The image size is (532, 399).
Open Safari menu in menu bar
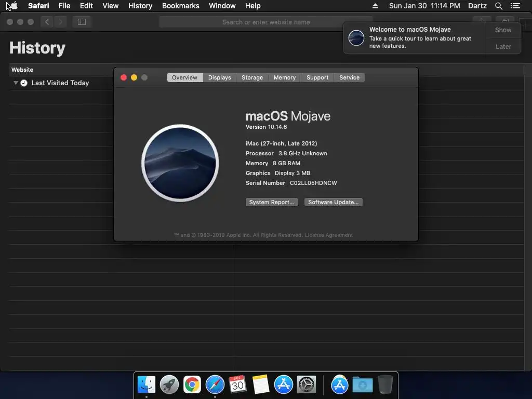tap(38, 6)
